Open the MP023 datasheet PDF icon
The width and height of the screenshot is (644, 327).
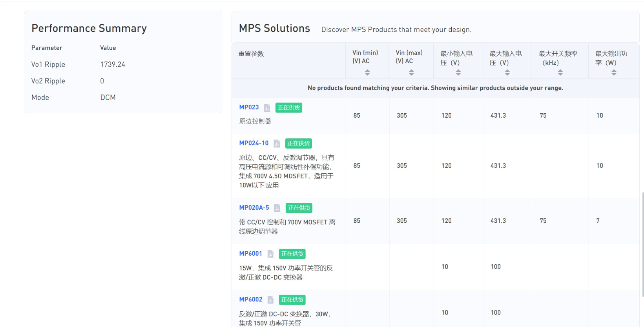point(267,107)
